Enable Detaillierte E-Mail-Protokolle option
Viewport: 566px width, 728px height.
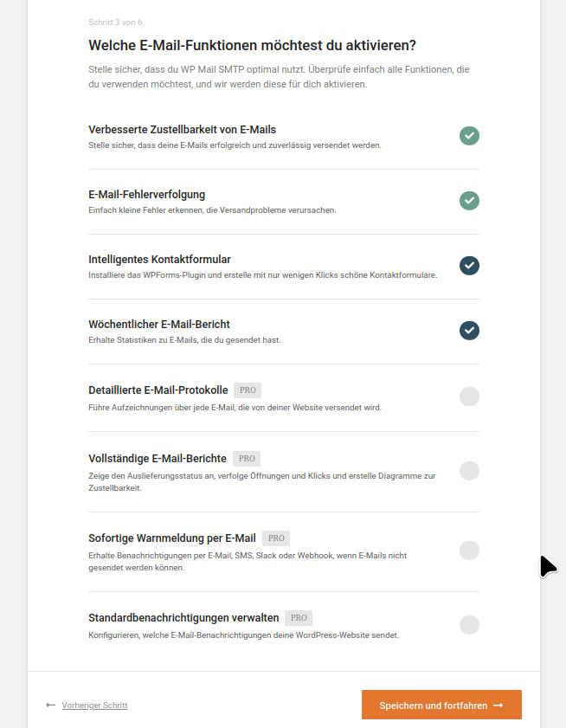(469, 396)
